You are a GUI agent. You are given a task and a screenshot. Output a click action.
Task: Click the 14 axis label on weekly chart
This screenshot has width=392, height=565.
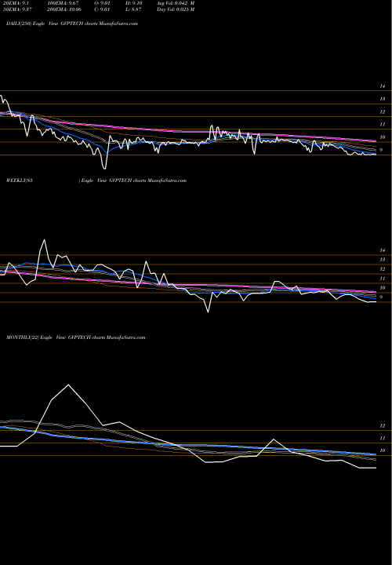tap(383, 250)
